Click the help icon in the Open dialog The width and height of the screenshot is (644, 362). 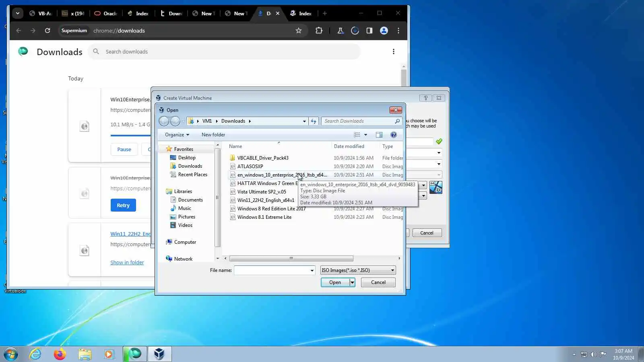[x=394, y=135]
